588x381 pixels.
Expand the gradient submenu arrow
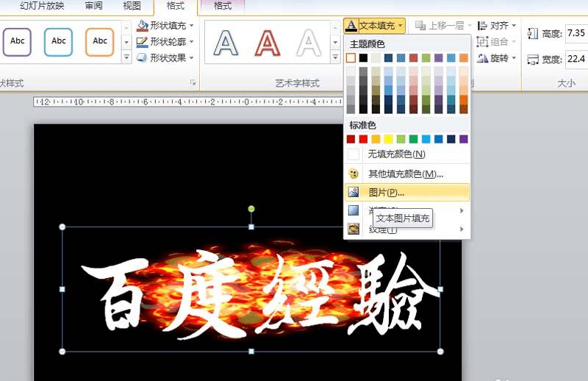pyautogui.click(x=462, y=211)
